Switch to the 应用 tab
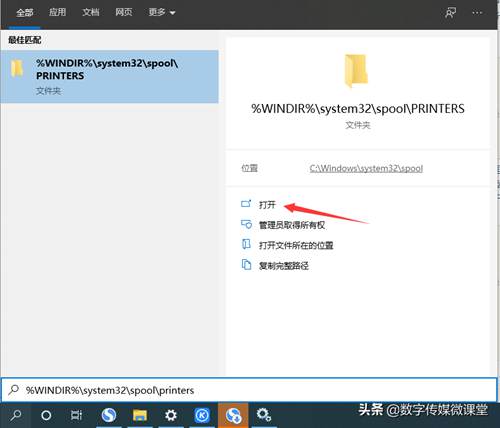Viewport: 500px width, 428px height. (x=58, y=12)
